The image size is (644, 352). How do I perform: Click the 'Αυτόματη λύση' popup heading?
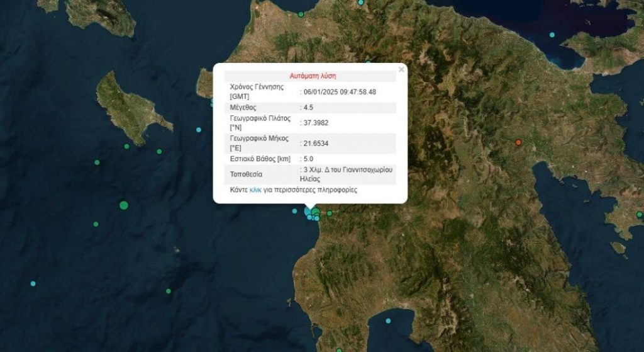313,76
